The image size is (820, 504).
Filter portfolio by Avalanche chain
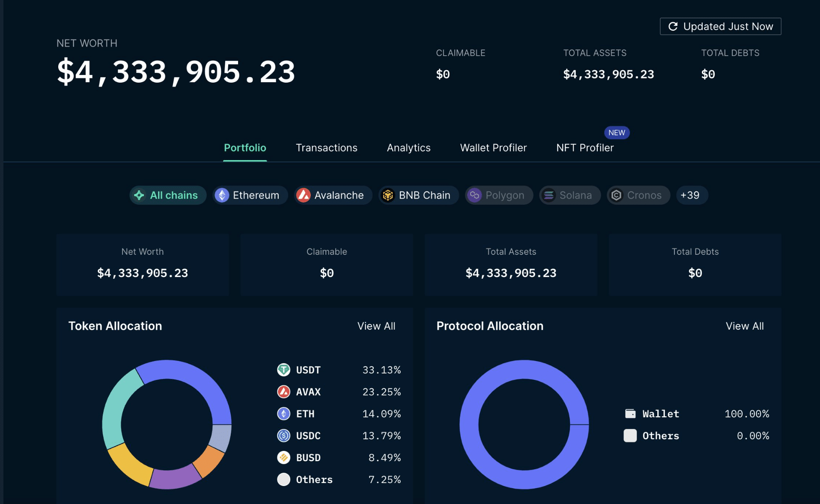pos(333,195)
